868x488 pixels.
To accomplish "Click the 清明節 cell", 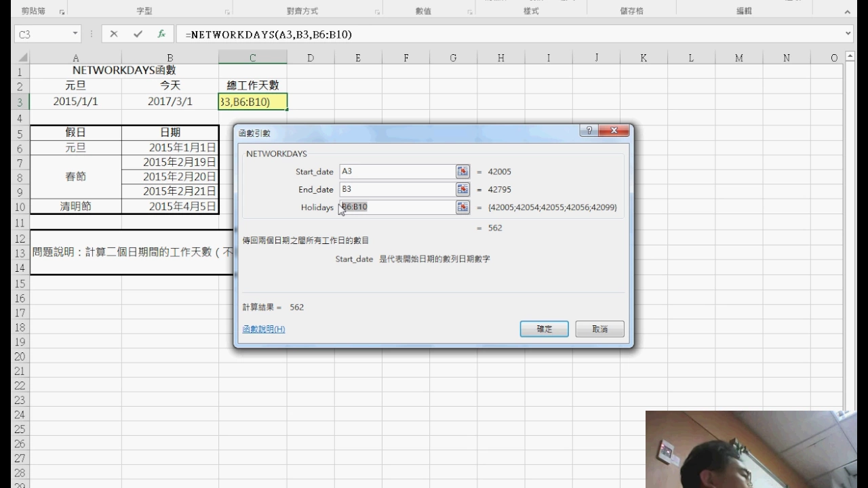I will (76, 207).
